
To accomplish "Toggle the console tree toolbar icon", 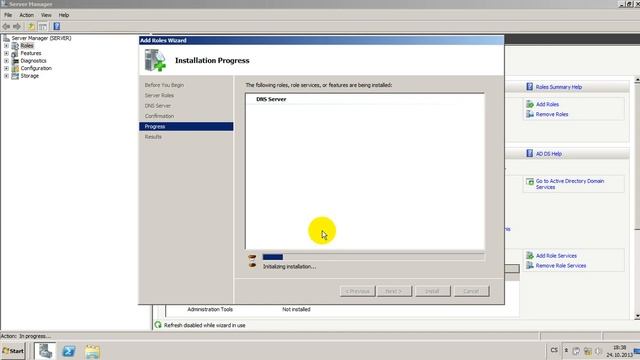I will (x=42, y=27).
